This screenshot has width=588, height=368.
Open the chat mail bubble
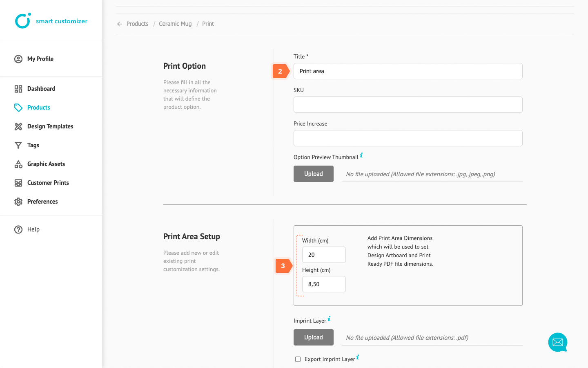pos(558,342)
